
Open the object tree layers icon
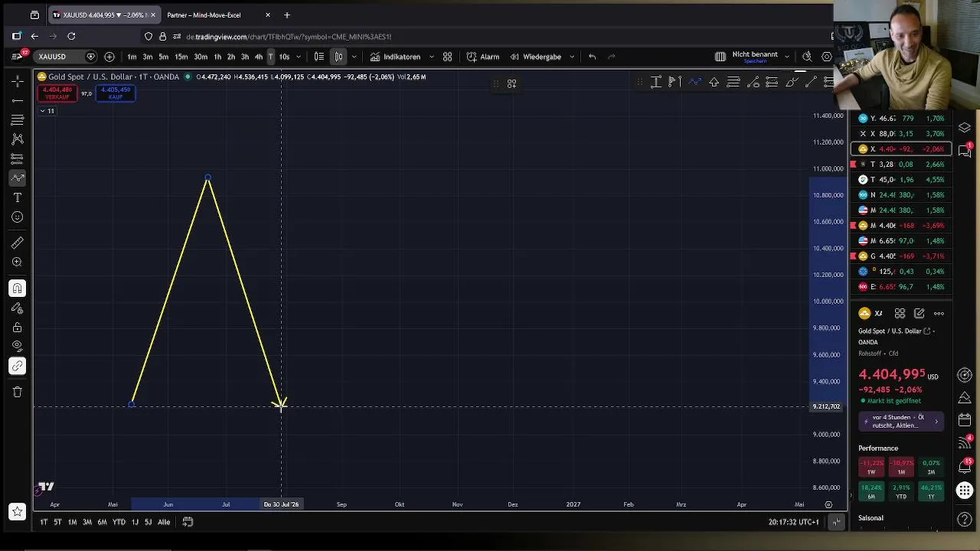[x=965, y=128]
